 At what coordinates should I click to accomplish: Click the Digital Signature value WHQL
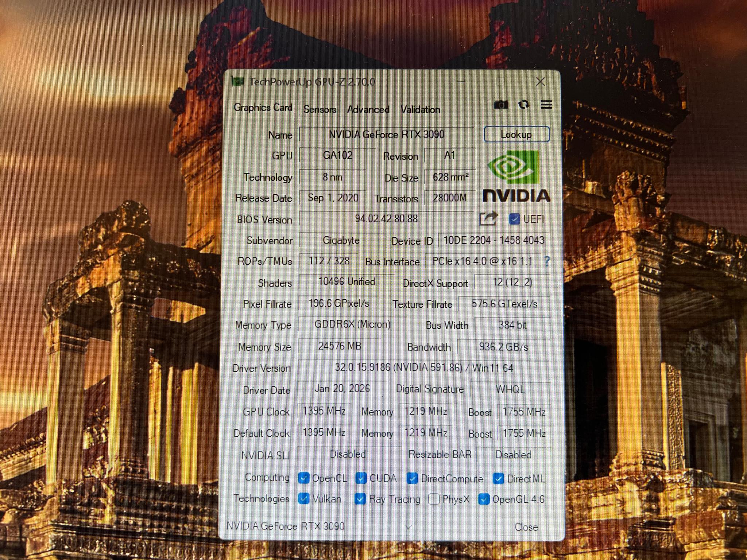(x=511, y=390)
